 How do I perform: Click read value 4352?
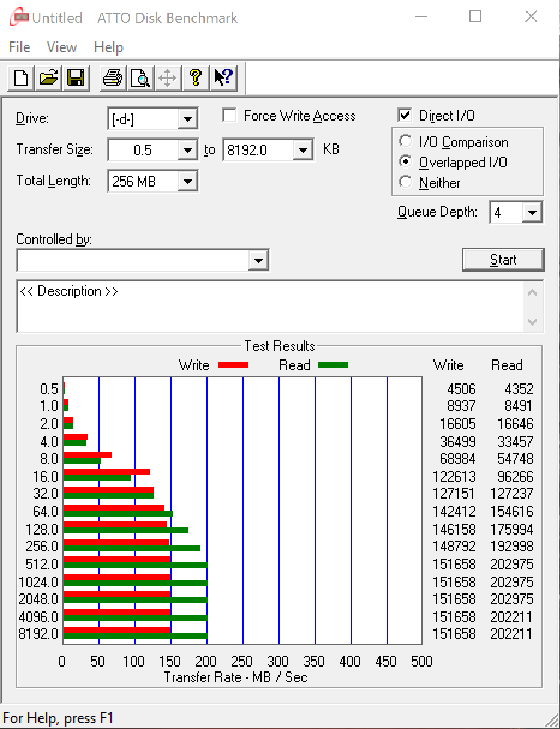coord(519,389)
